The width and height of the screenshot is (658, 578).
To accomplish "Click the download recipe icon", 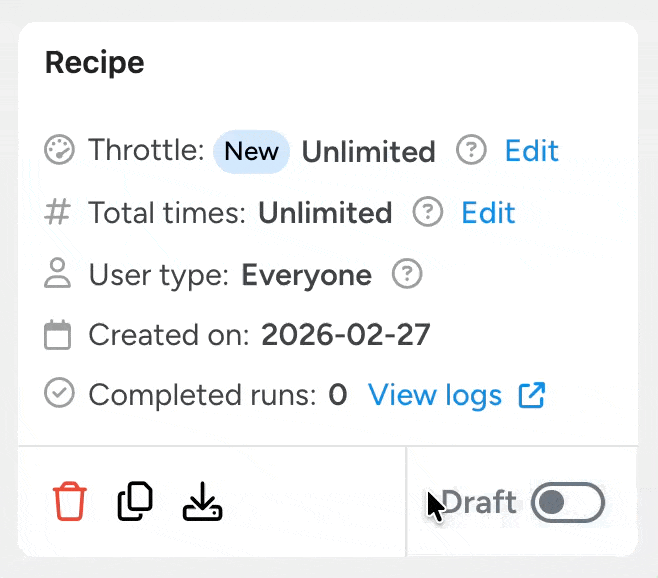I will (202, 502).
